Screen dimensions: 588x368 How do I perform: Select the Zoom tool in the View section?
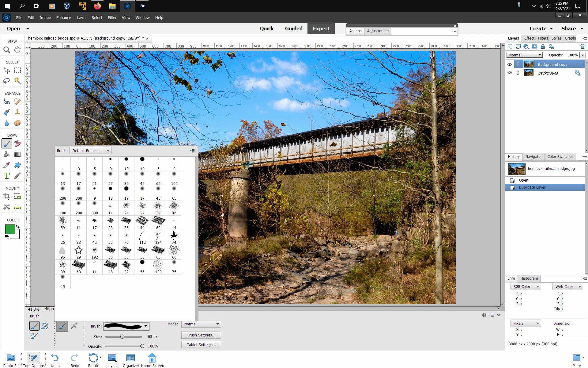coord(6,50)
